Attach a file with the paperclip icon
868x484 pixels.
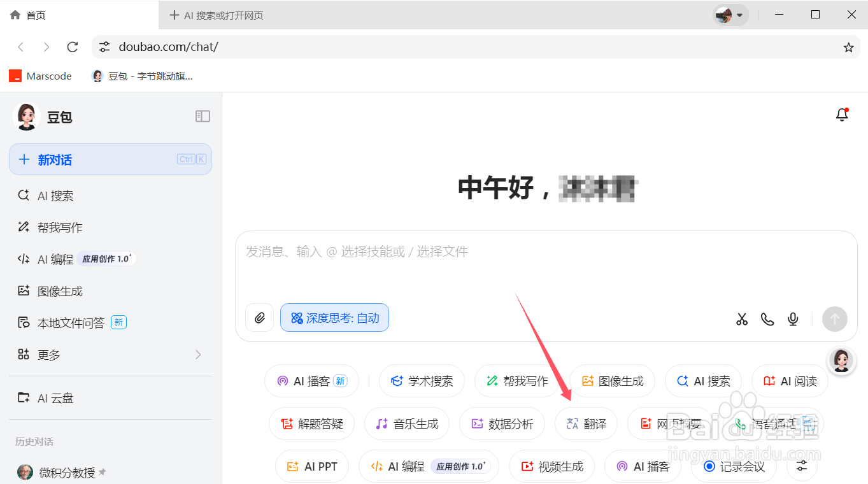click(259, 318)
